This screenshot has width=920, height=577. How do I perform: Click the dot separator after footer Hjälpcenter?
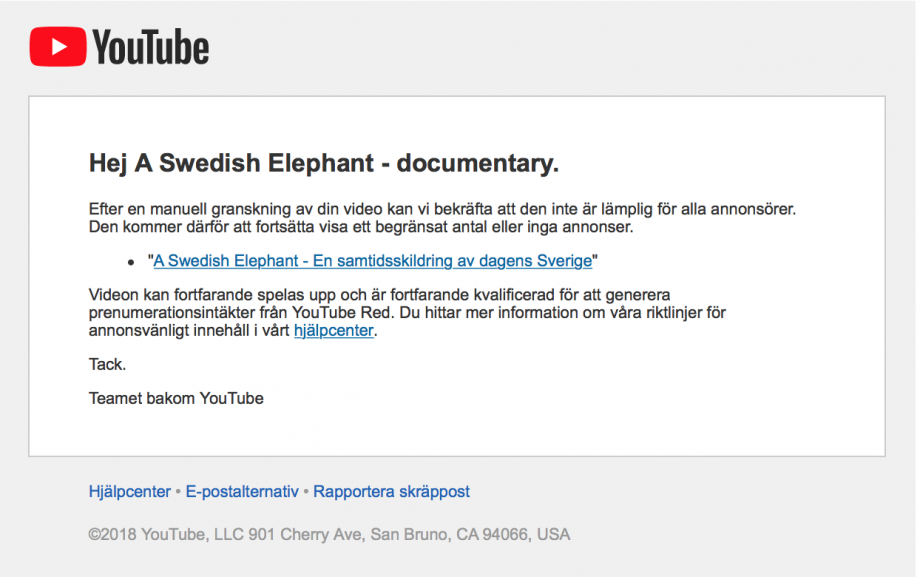(x=178, y=491)
